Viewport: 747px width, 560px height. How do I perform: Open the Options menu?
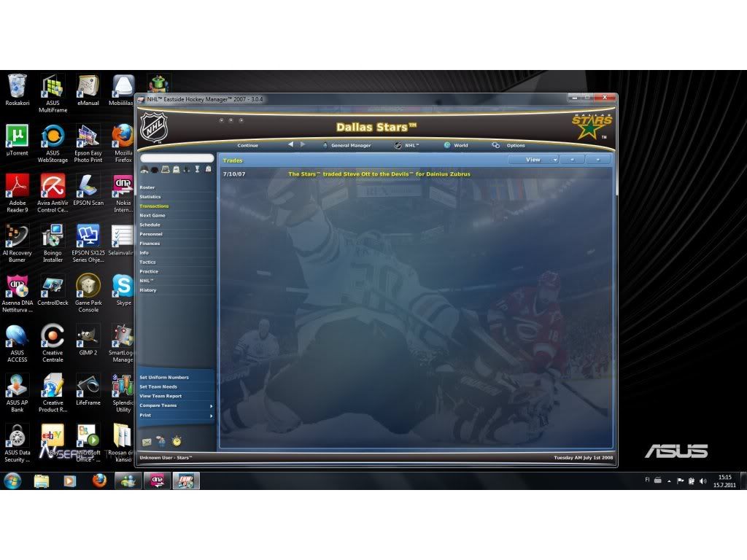tap(508, 145)
